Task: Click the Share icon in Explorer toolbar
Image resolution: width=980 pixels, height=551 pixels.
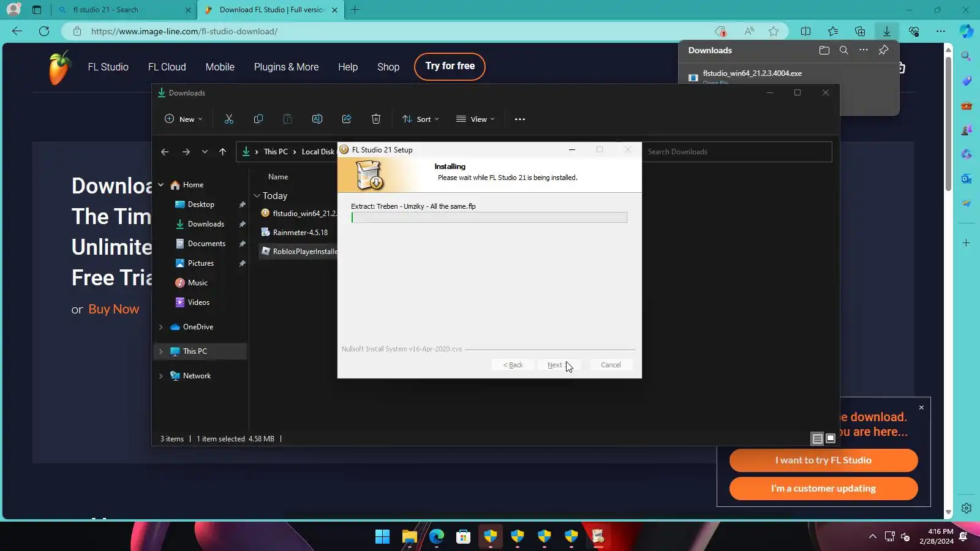Action: pos(347,119)
